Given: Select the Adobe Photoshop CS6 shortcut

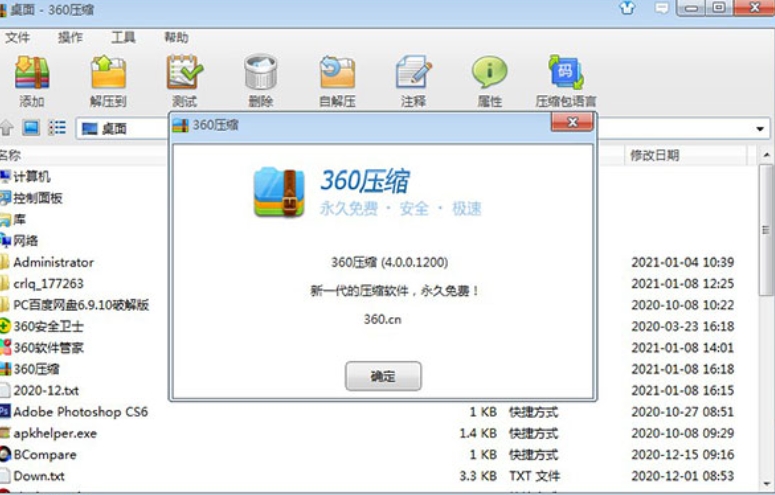Looking at the screenshot, I should [74, 412].
